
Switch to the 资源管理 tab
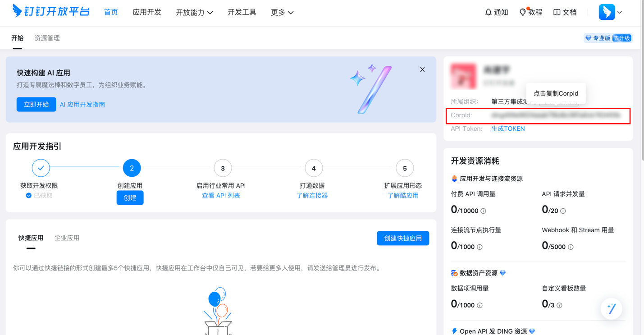[x=47, y=38]
